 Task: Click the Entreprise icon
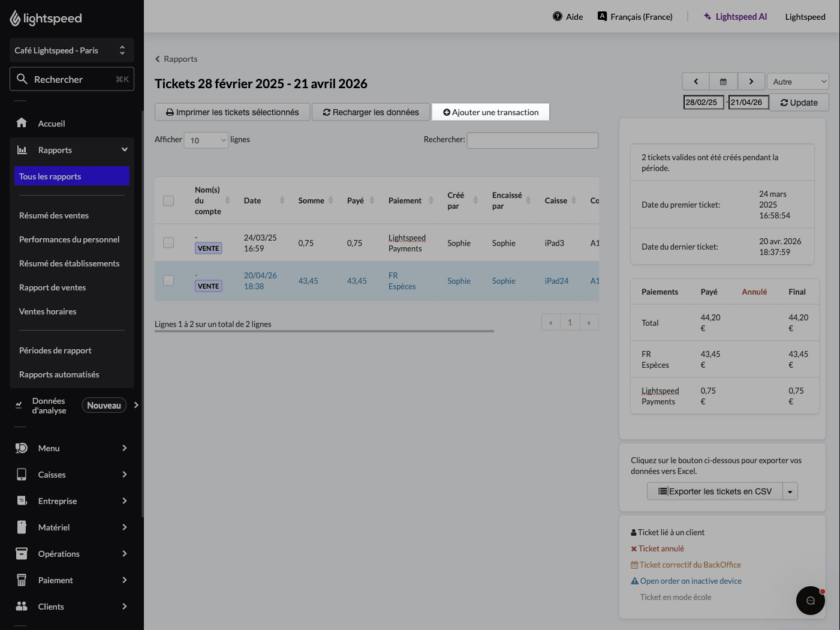[x=22, y=501]
